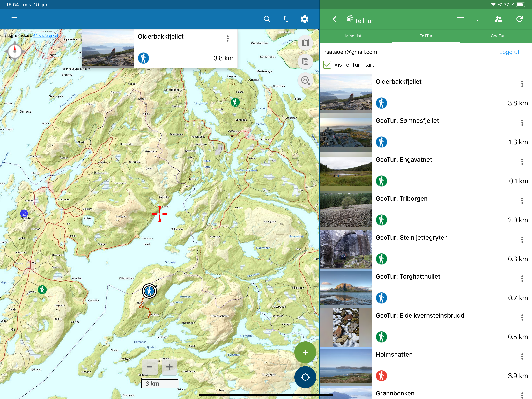Select the green hiker marker near Liåsen
Screen dimensions: 532x399
pyautogui.click(x=235, y=102)
